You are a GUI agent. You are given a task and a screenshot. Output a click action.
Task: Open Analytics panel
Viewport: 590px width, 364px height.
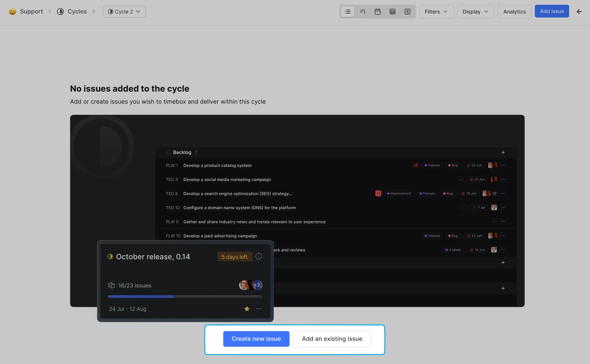pos(514,12)
